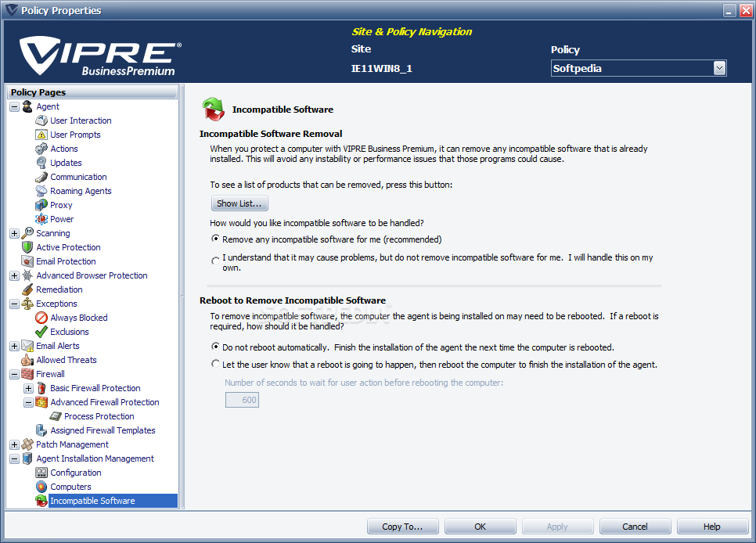Screen dimensions: 756x543
Task: Click the Email Alerts envelope icon
Action: [x=27, y=346]
